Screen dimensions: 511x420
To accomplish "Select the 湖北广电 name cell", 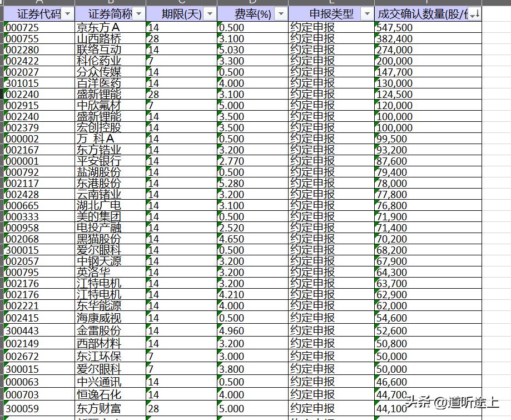I will tap(110, 205).
